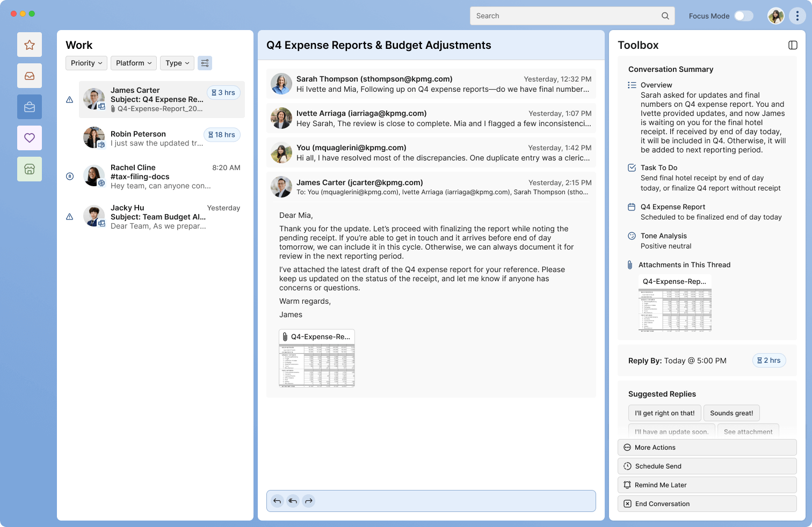Viewport: 812px width, 527px height.
Task: Open Rachel Cline #tax-filing-docs conversation
Action: [x=162, y=177]
